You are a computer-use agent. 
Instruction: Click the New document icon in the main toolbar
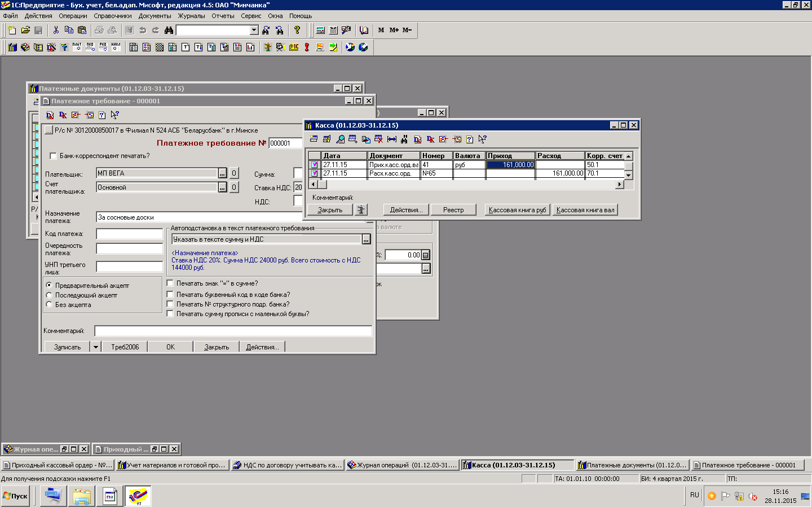coord(12,30)
